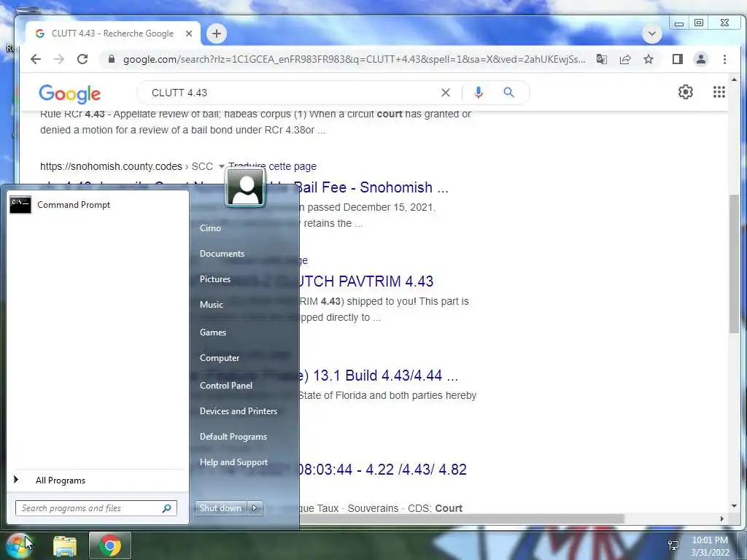Screen dimensions: 747x560
Task: Open the Chrome three-dot menu
Action: coord(724,59)
